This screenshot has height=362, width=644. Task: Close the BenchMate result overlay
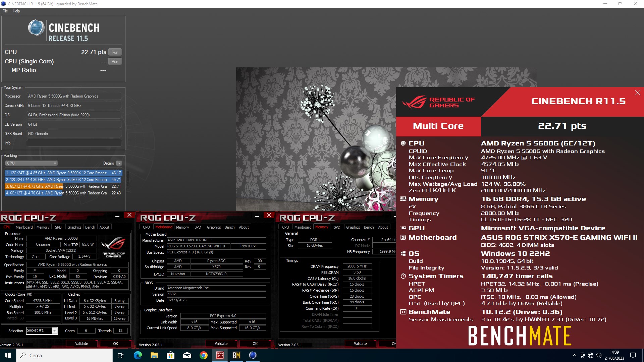coord(638,93)
